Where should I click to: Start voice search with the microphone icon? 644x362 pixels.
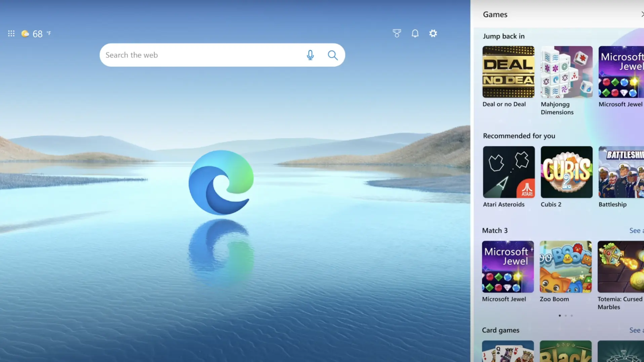[x=310, y=55]
